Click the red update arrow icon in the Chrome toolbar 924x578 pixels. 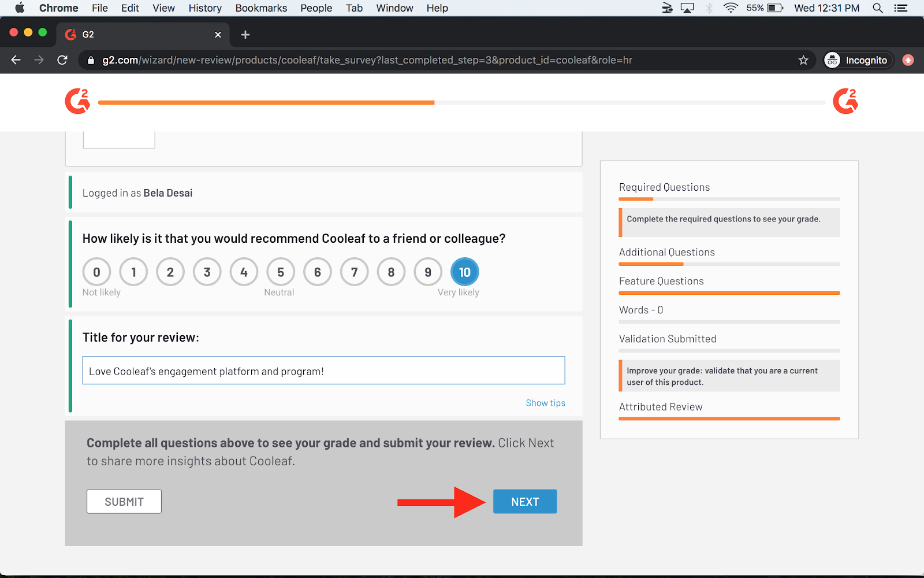(908, 60)
